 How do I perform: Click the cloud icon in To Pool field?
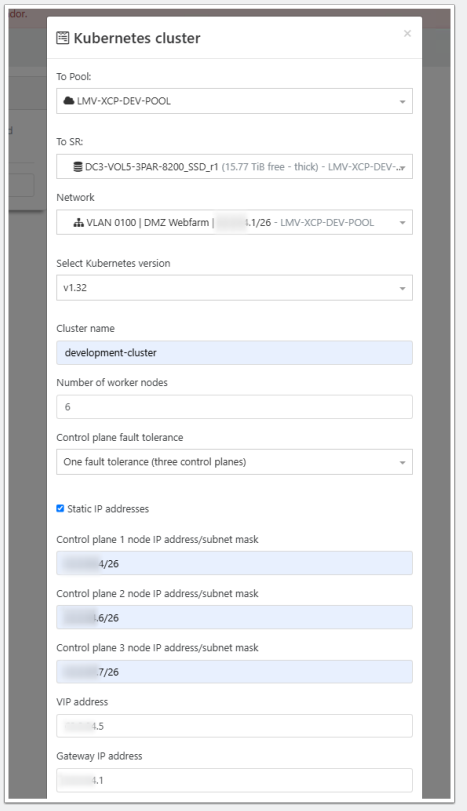point(69,101)
